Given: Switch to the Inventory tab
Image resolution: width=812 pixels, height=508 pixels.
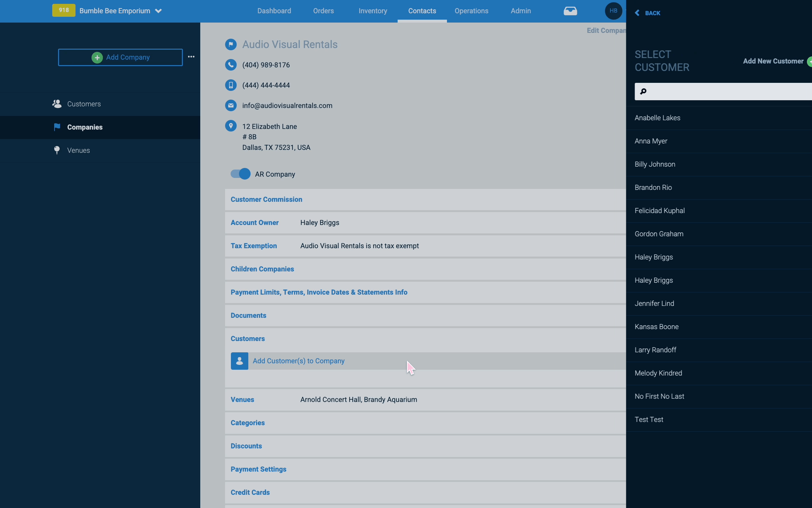Looking at the screenshot, I should tap(373, 11).
